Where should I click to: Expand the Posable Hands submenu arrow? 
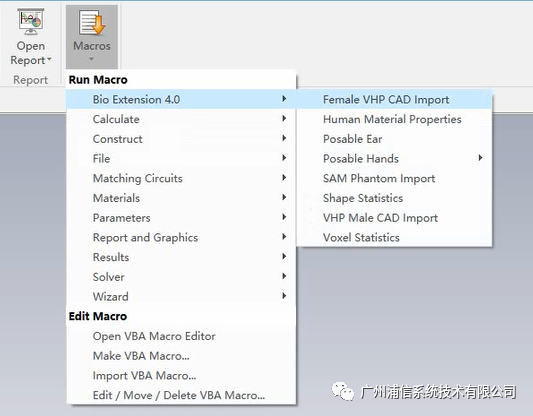tap(480, 158)
